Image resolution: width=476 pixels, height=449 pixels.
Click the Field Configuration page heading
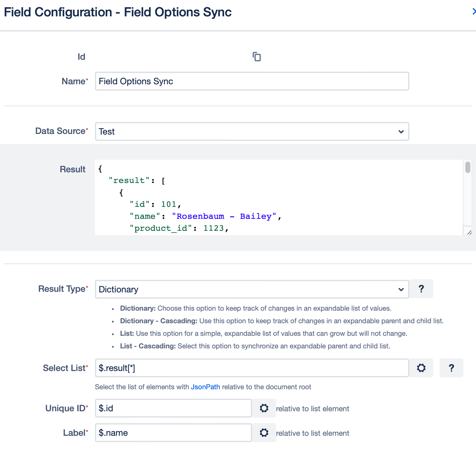pos(118,12)
